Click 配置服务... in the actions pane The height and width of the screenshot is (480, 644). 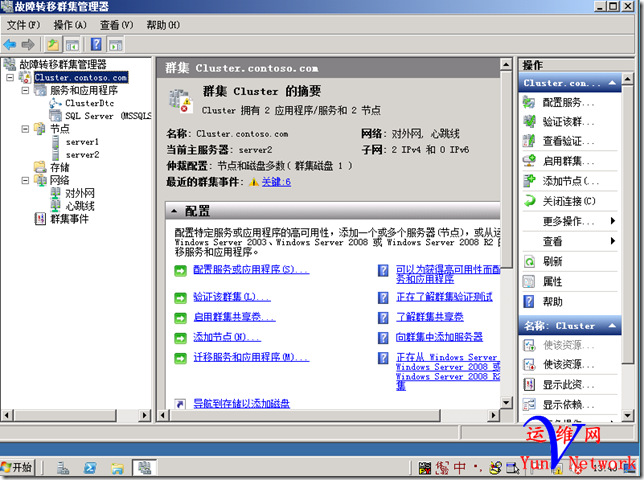(x=568, y=102)
